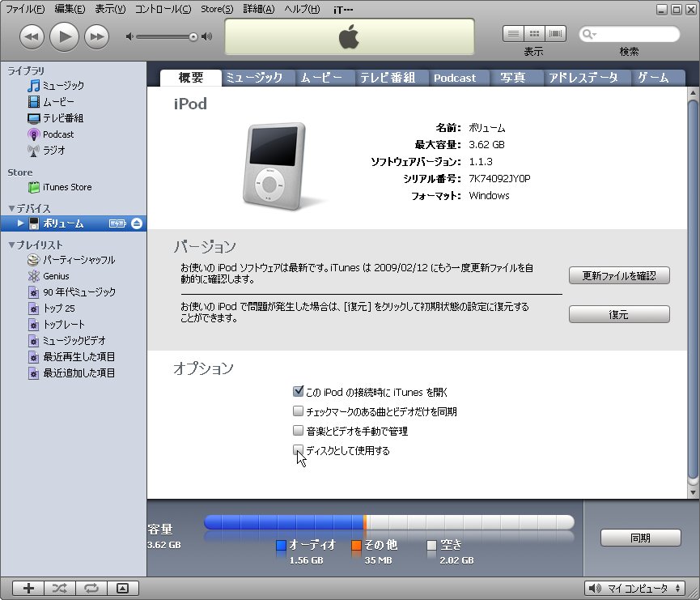Toggle repeat playback
The image size is (700, 600).
(91, 588)
